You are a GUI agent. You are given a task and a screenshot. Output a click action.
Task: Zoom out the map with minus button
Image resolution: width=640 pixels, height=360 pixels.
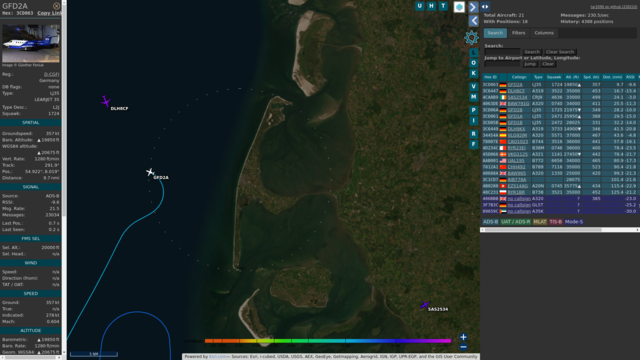[463, 347]
